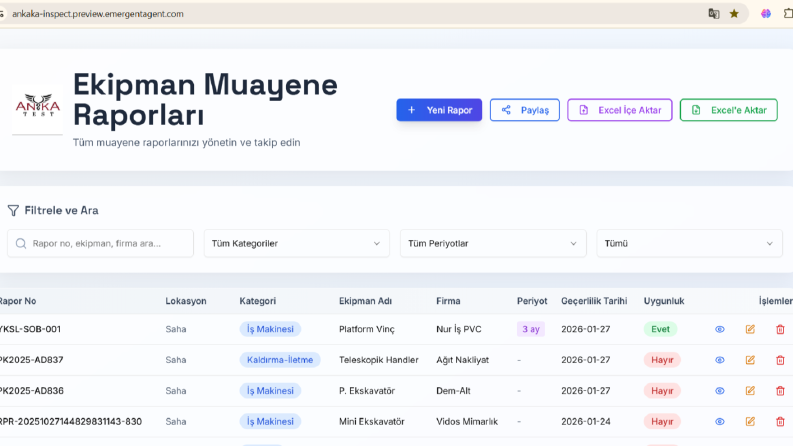793x446 pixels.
Task: Delete report PK2025-AD836 with the trash icon
Action: pos(780,391)
